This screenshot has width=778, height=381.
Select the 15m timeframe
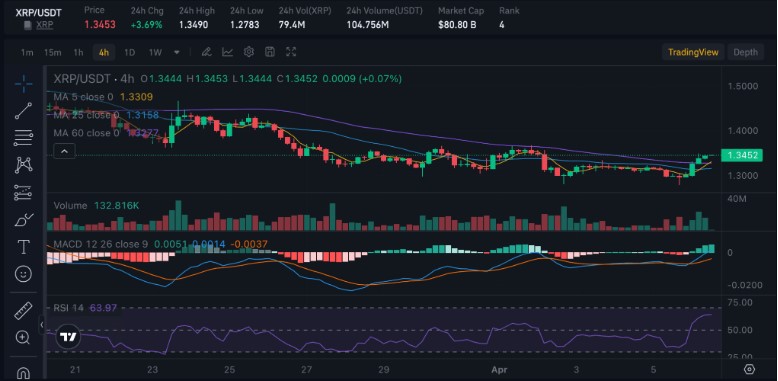point(52,52)
